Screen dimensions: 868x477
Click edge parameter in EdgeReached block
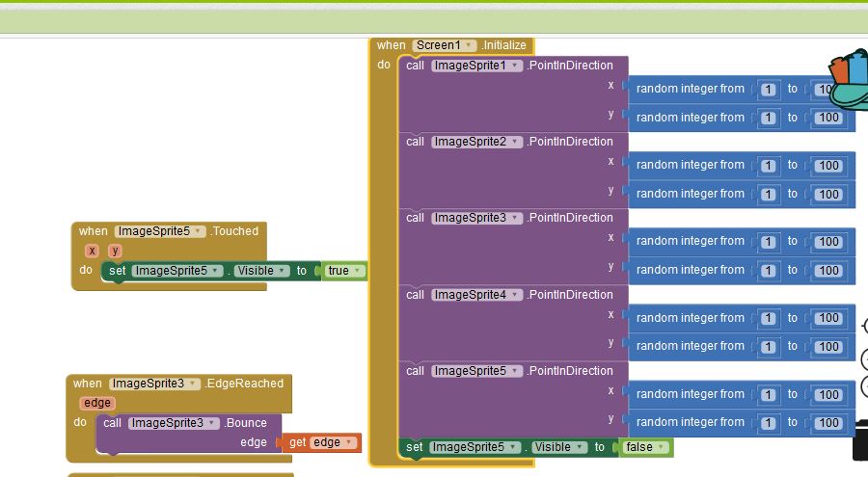pos(97,403)
